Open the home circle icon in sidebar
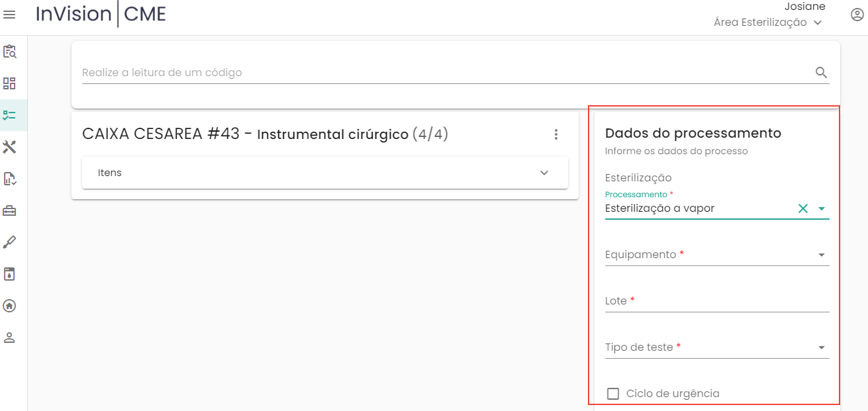The width and height of the screenshot is (868, 411). 9,306
